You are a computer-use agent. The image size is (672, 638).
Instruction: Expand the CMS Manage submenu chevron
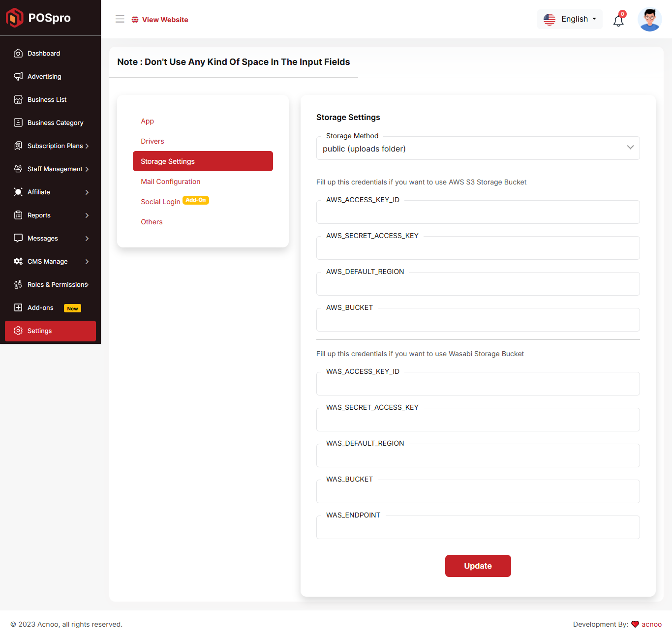[87, 262]
